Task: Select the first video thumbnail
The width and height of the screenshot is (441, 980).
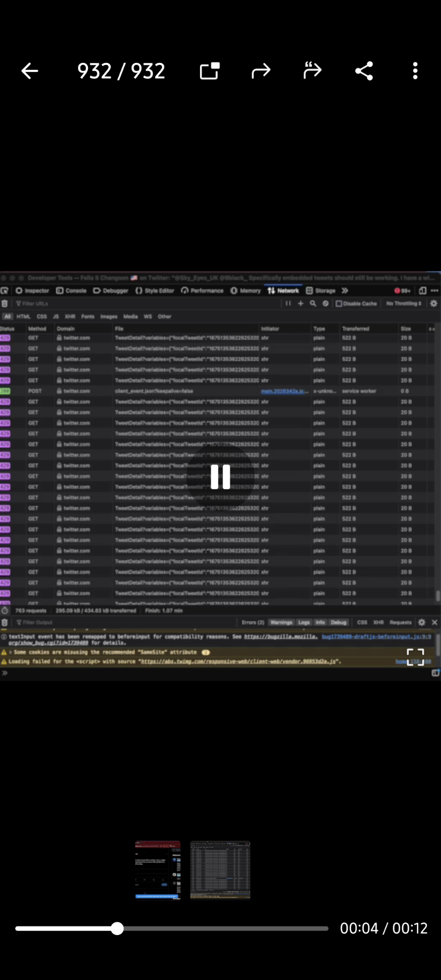Action: tap(158, 870)
